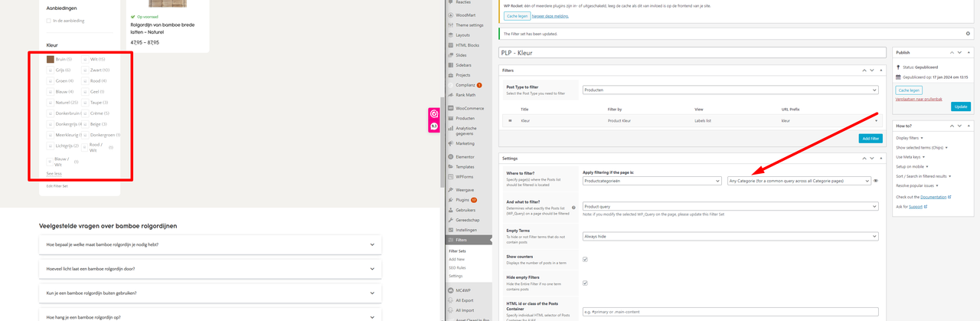Open Templates menu item

(465, 166)
